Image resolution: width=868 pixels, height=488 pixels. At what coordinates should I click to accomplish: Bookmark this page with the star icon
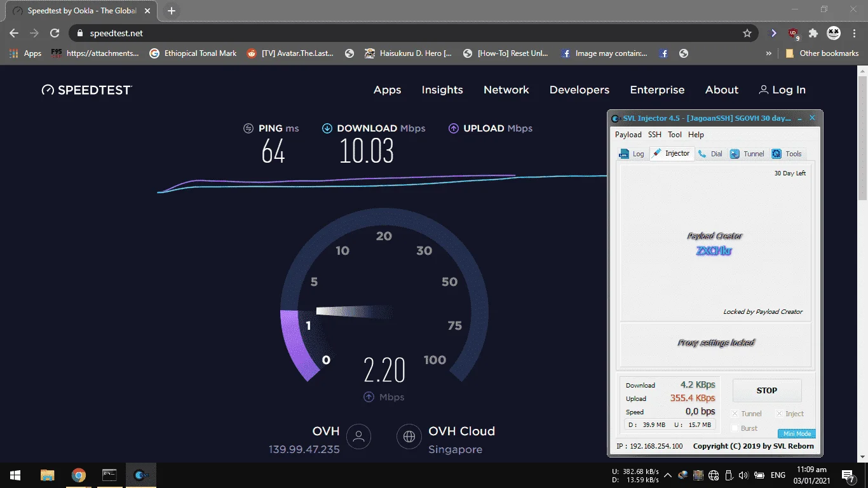click(x=747, y=33)
